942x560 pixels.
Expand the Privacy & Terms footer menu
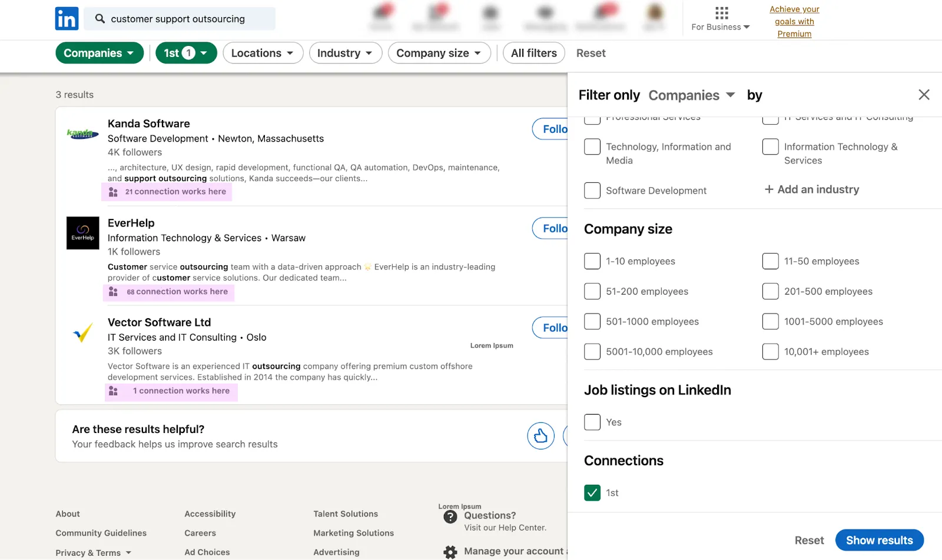point(94,553)
